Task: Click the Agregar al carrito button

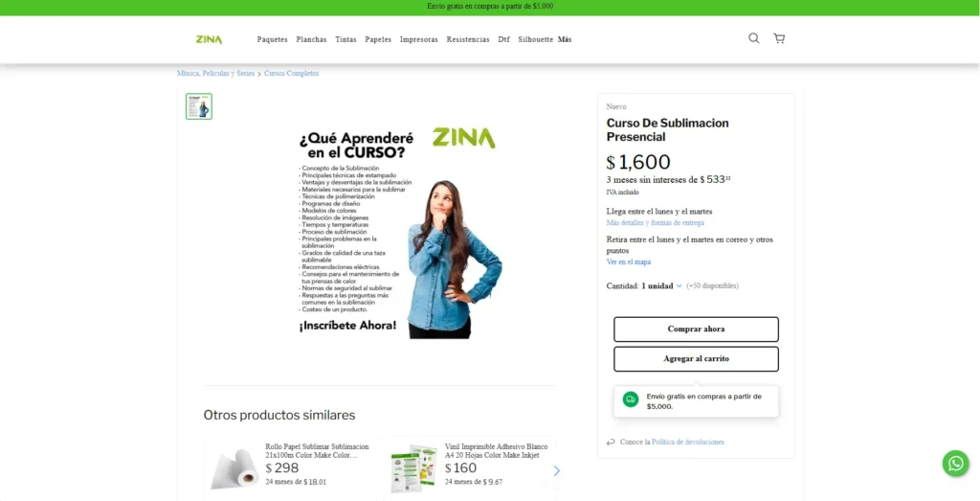Action: tap(696, 359)
